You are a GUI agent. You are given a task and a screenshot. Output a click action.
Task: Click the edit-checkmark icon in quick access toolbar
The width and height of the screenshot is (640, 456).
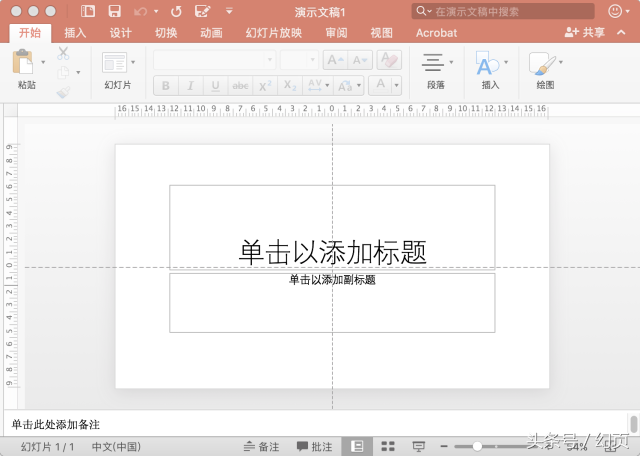202,11
